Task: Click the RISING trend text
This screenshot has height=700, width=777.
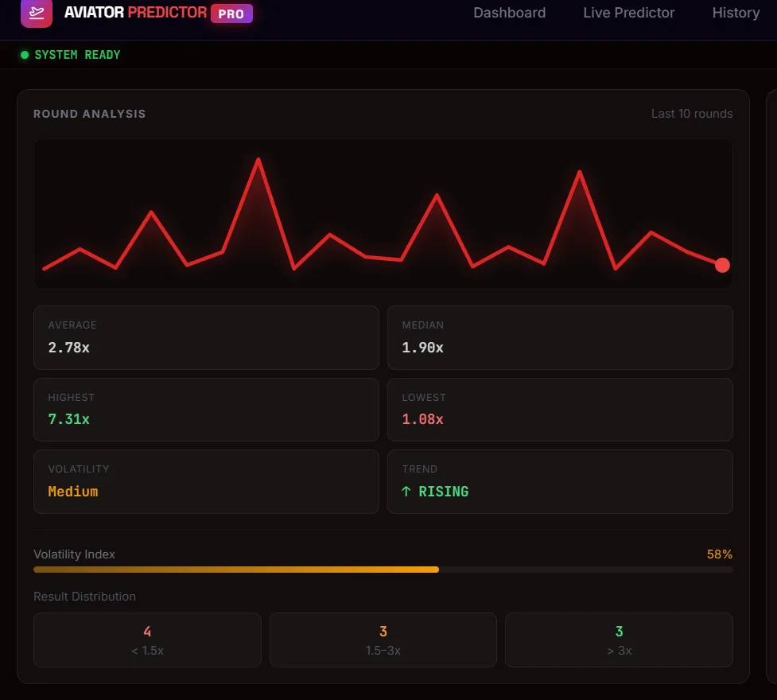Action: [444, 492]
